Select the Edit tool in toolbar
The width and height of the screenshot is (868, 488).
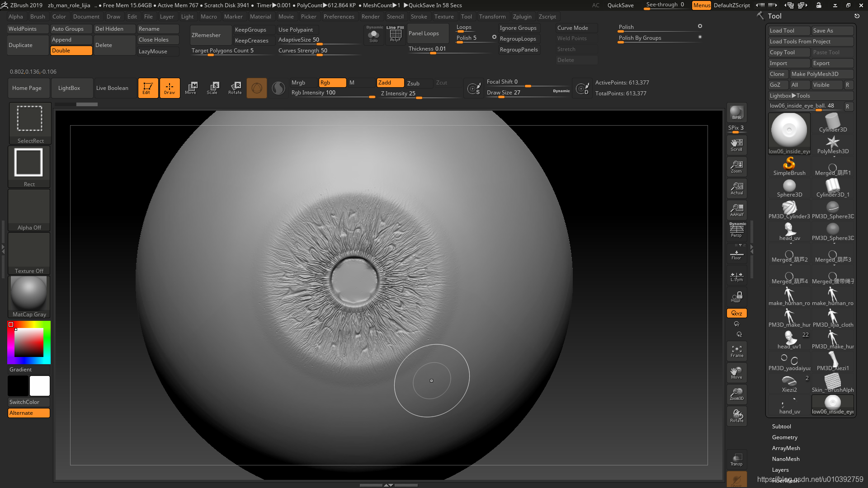147,88
